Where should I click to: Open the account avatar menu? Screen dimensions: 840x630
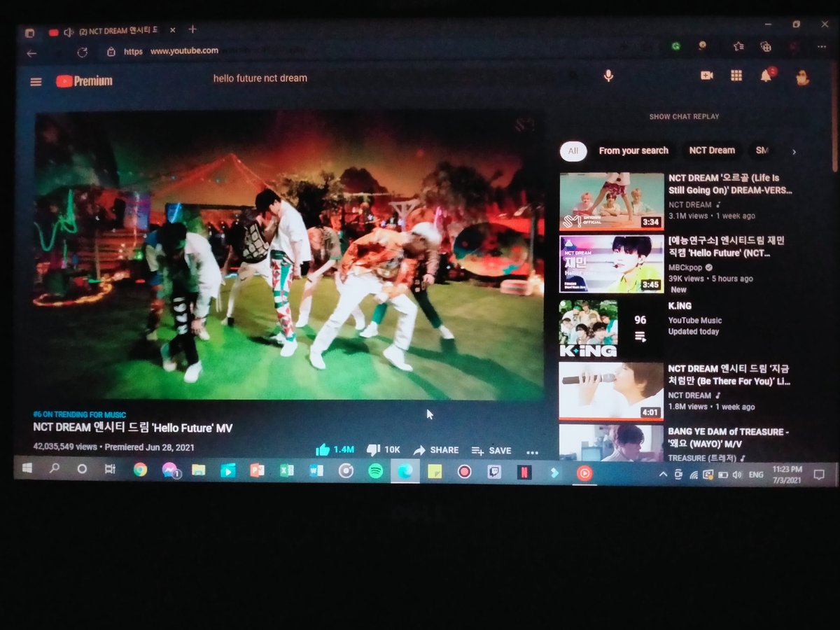point(803,77)
